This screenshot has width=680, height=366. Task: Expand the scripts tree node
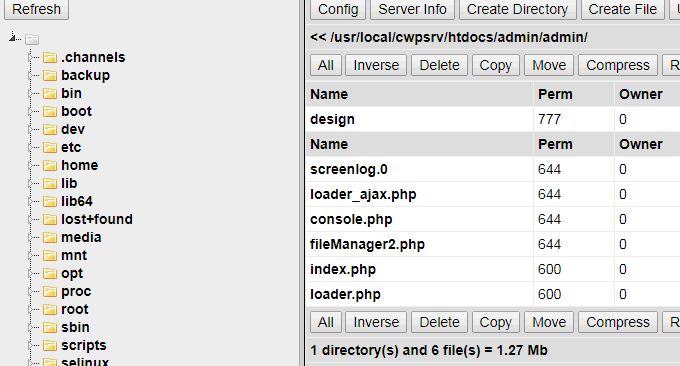click(x=30, y=345)
